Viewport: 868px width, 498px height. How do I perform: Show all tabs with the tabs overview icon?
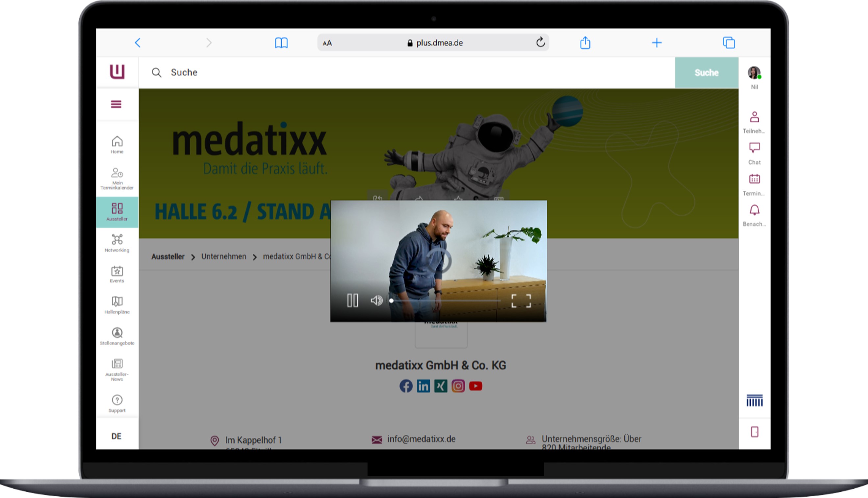click(729, 43)
